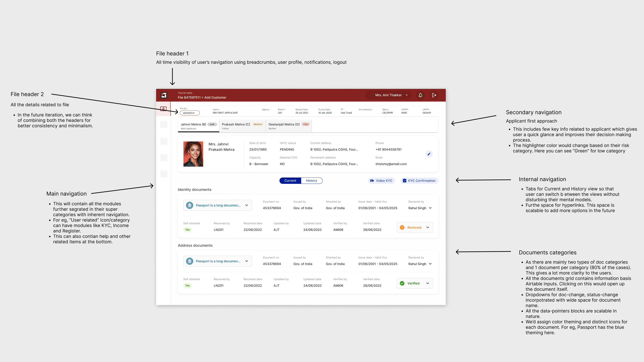
Task: Click the Video KYC camera icon
Action: [372, 180]
